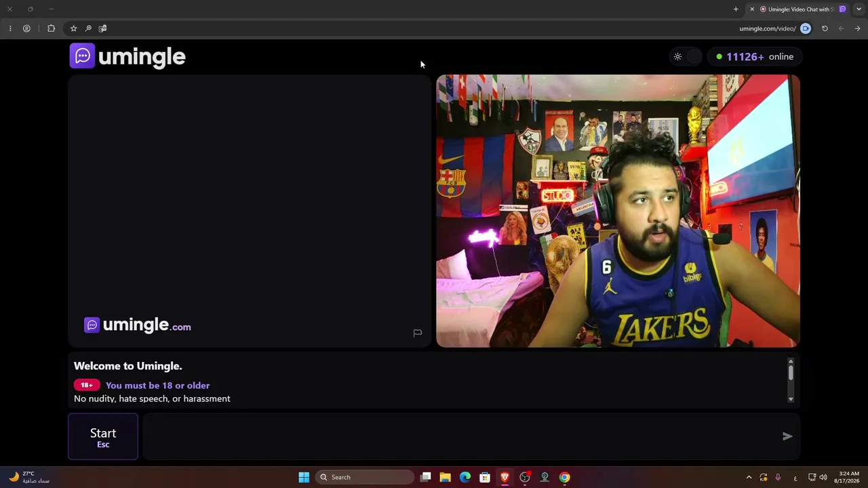Screen dimensions: 868x488
Task: Open the tab search dropdown chevron
Action: pos(859,9)
